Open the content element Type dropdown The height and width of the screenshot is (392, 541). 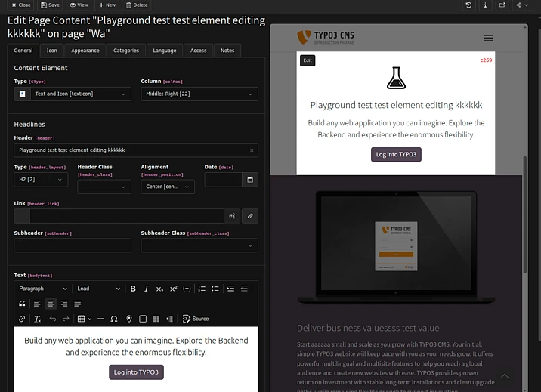click(x=73, y=94)
